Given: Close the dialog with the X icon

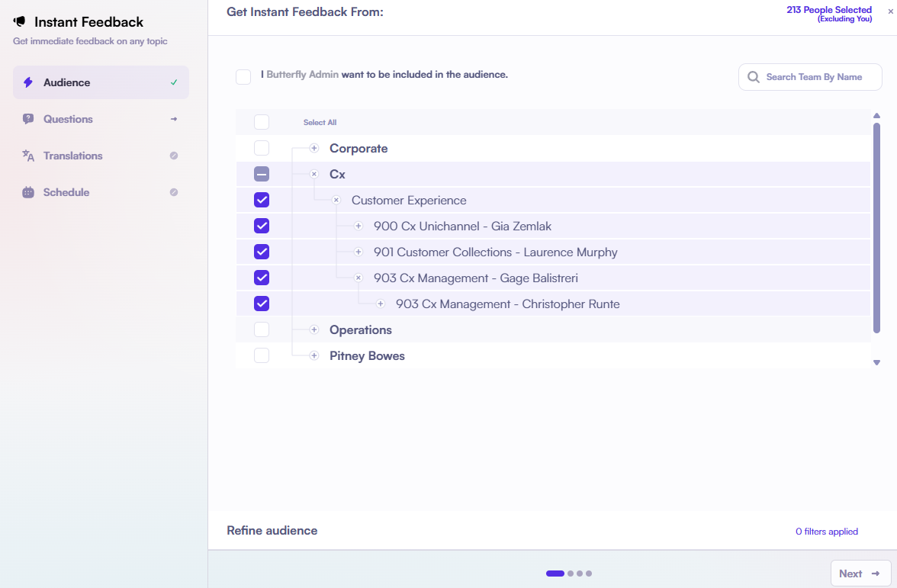Looking at the screenshot, I should [890, 11].
